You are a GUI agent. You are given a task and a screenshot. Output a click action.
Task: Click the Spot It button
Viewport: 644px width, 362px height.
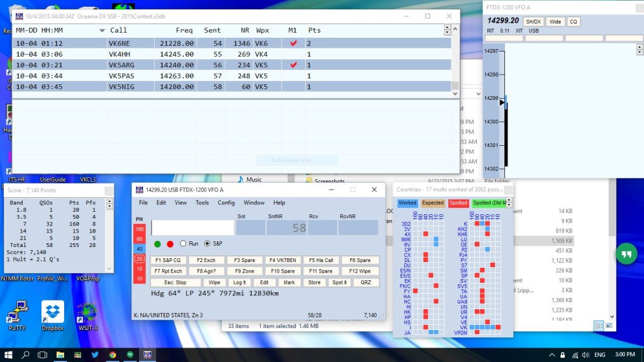[x=339, y=282]
